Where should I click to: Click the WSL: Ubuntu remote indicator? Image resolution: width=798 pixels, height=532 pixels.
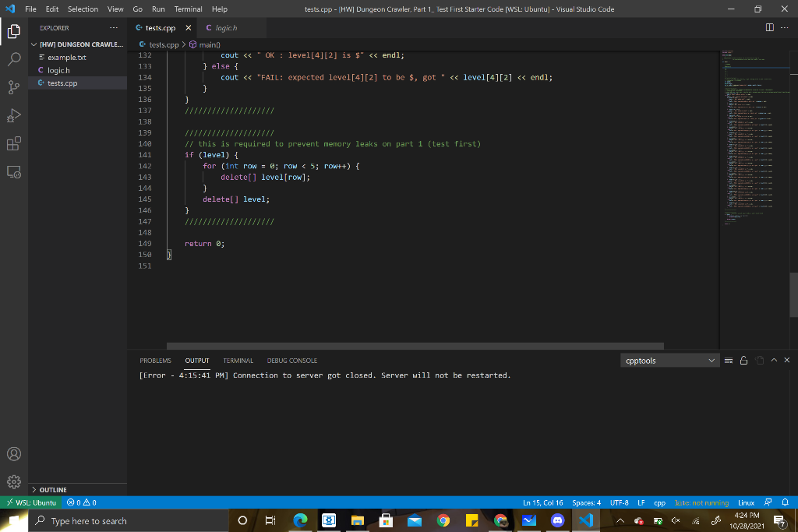(31, 502)
